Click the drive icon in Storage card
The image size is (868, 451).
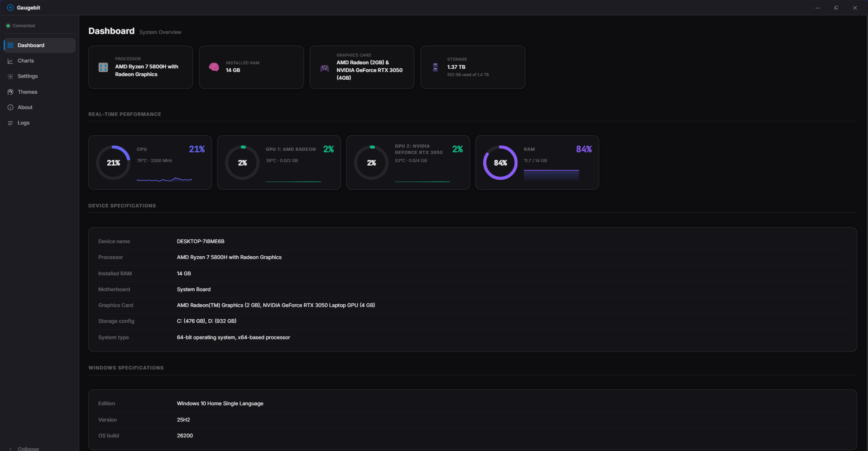(x=435, y=67)
